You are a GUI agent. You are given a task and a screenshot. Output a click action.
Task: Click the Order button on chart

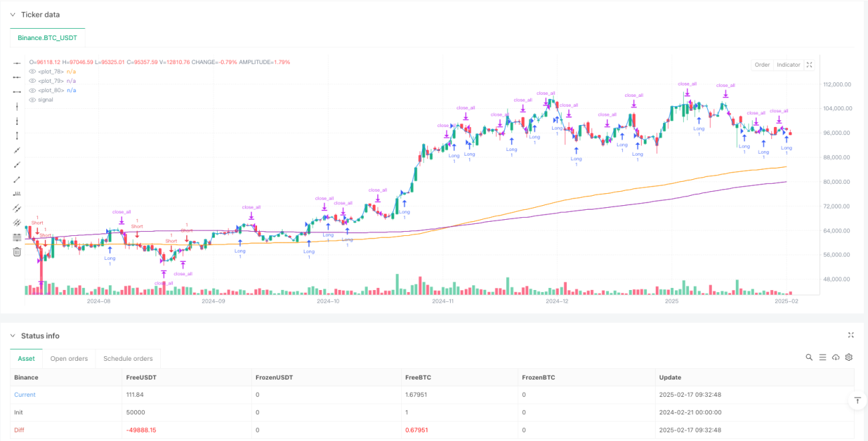click(x=762, y=65)
